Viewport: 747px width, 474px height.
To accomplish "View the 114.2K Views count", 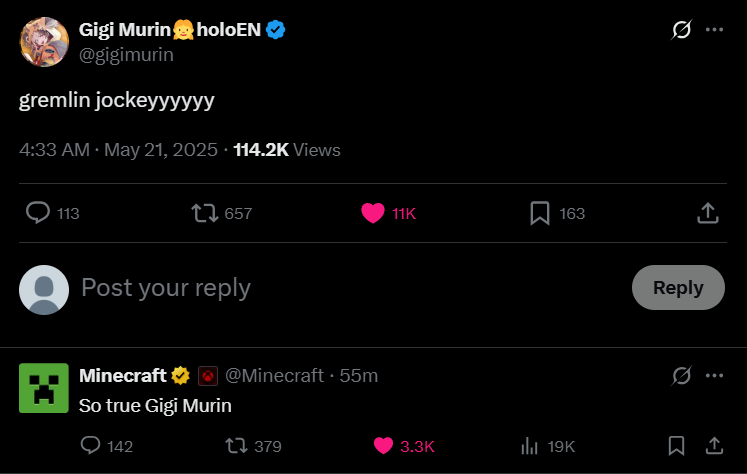I will pos(287,150).
